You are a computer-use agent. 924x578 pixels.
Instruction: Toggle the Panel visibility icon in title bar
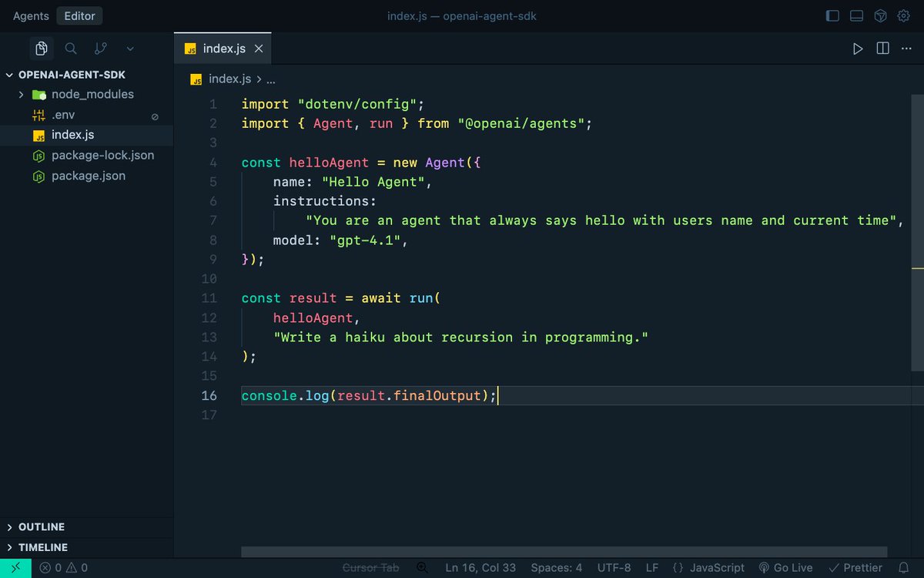[x=856, y=15]
